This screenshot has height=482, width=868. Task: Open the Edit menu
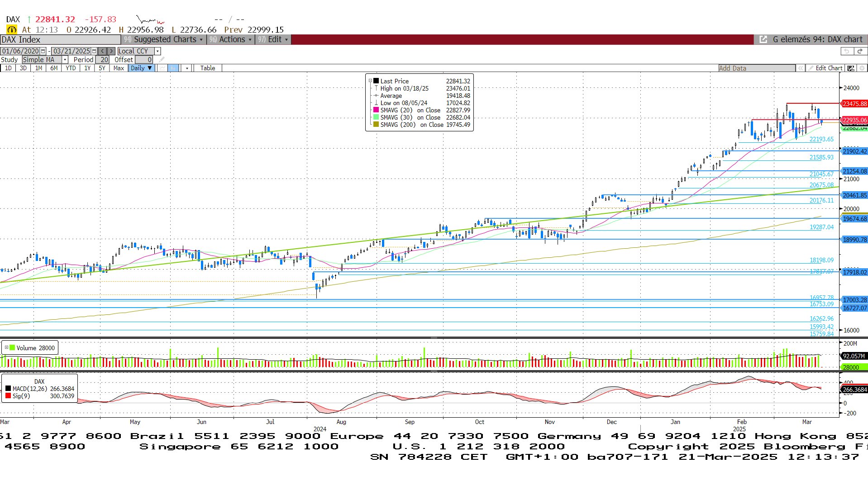tap(273, 39)
